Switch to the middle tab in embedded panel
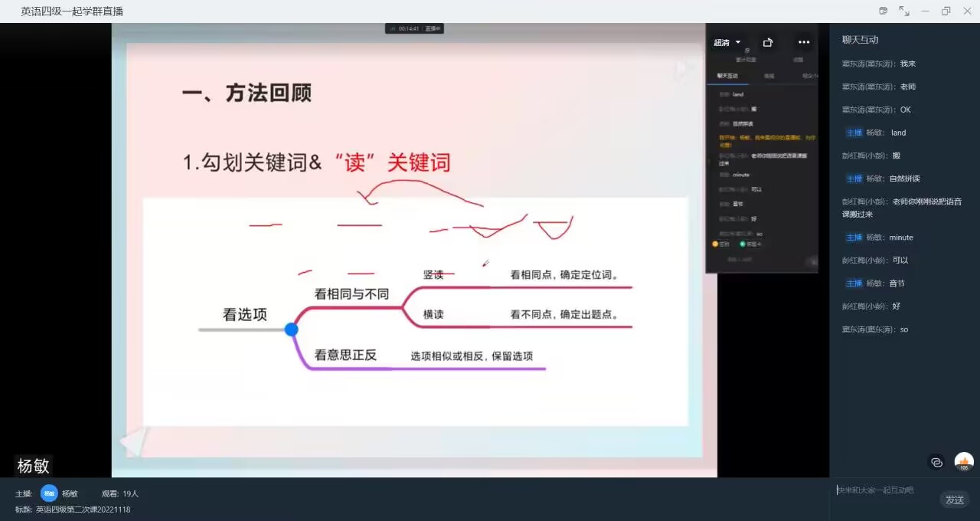Viewport: 980px width, 521px height. point(769,76)
